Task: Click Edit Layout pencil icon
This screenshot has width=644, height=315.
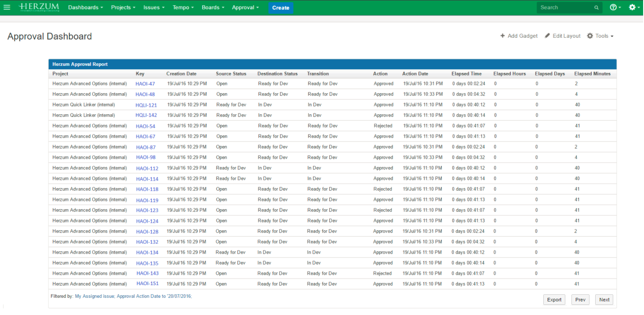Action: point(547,36)
